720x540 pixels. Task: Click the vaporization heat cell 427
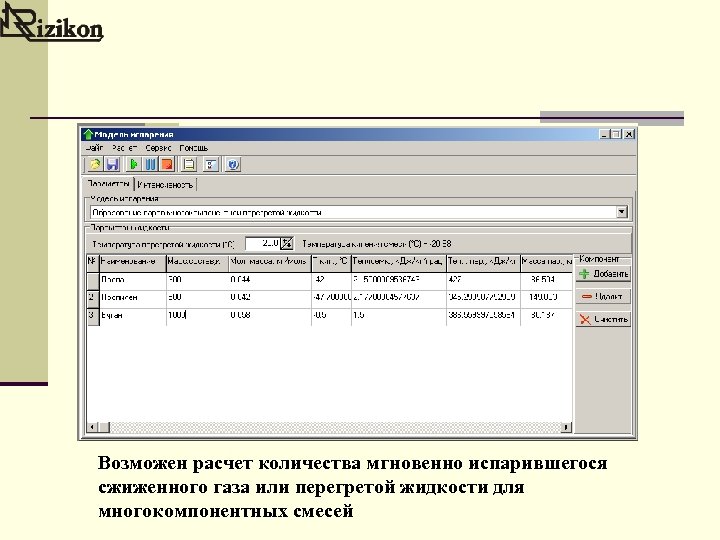(x=483, y=281)
